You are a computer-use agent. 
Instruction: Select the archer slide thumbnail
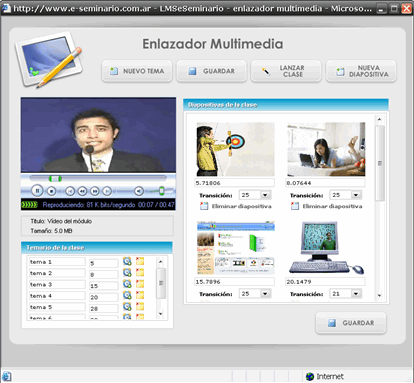click(235, 149)
